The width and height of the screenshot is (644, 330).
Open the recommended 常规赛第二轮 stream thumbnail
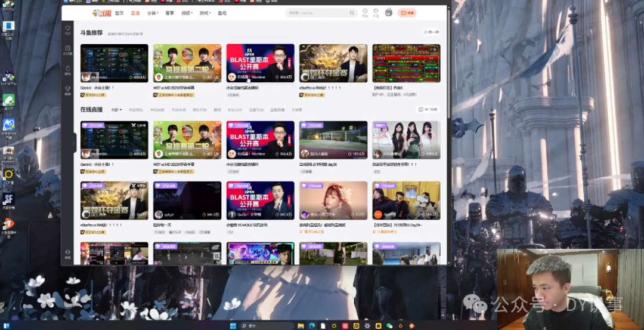pyautogui.click(x=187, y=63)
